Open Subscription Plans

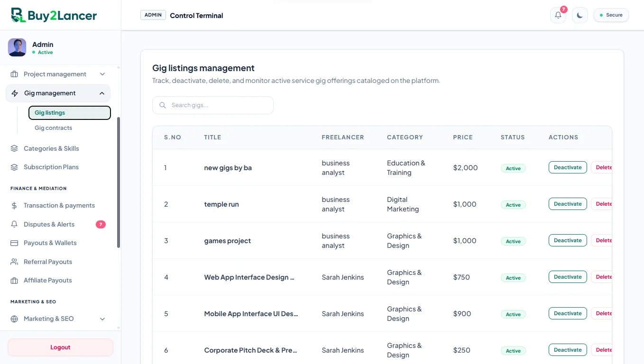click(x=58, y=167)
